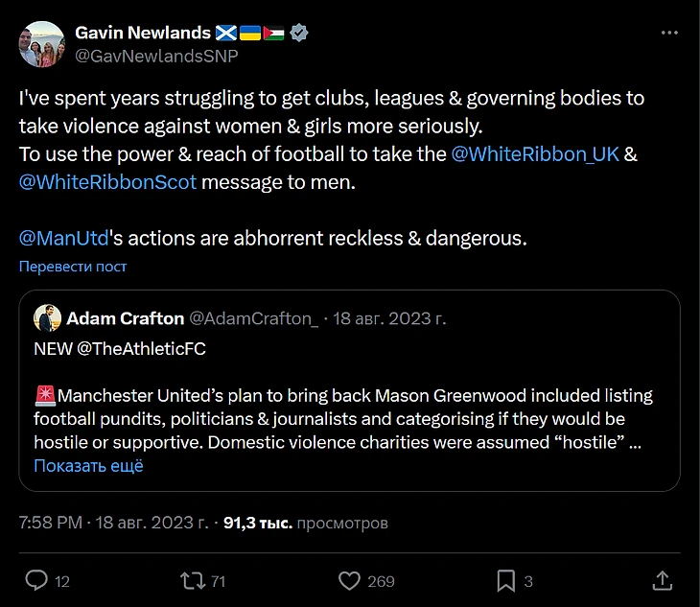Like the tweet with heart icon
This screenshot has height=607, width=700.
(x=350, y=580)
